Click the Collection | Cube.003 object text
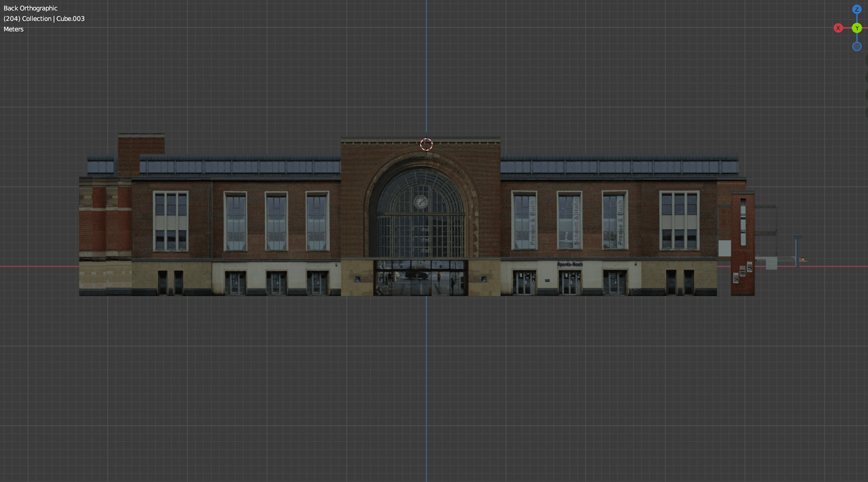 44,19
